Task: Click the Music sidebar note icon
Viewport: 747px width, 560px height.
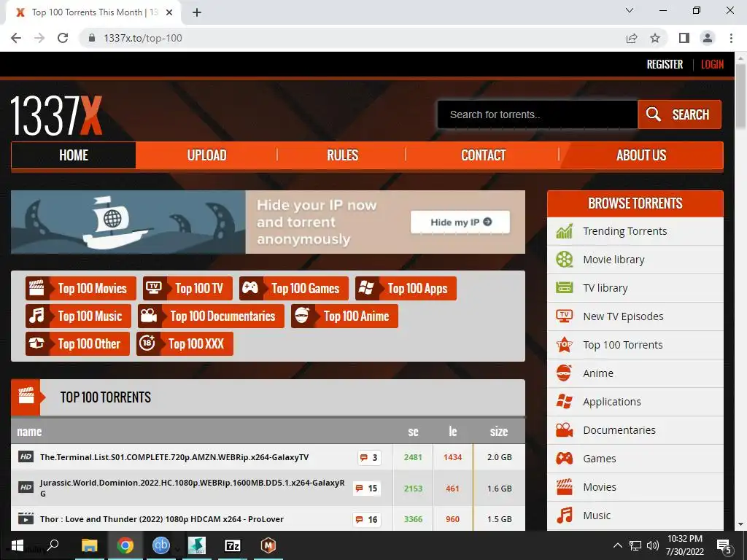Action: click(565, 516)
